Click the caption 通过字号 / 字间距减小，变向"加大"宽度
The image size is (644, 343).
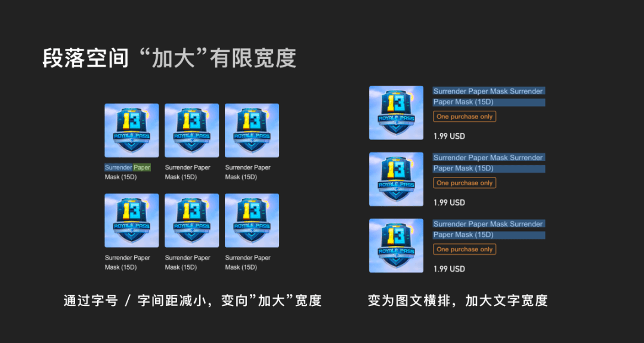tap(192, 301)
